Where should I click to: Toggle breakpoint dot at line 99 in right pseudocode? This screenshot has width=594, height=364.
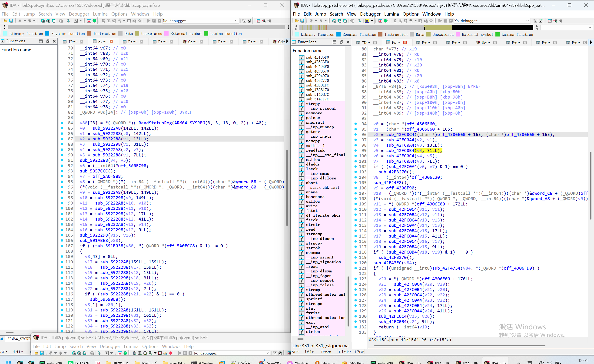pos(355,151)
